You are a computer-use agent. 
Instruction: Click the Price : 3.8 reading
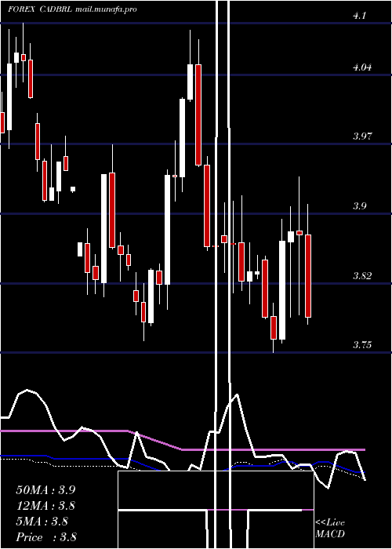(46, 537)
